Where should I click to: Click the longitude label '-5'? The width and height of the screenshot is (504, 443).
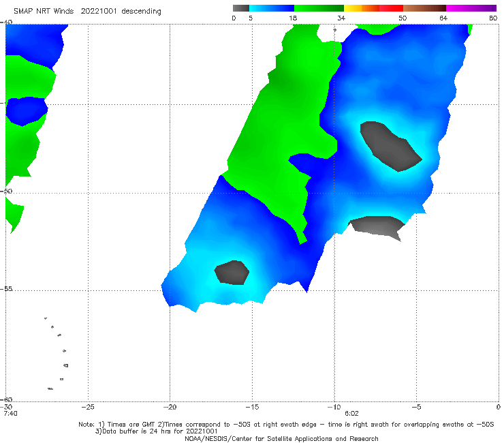click(x=416, y=407)
